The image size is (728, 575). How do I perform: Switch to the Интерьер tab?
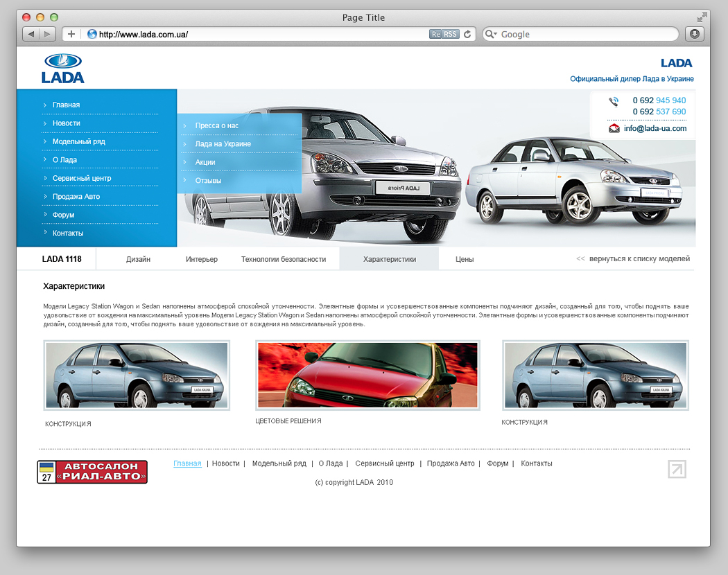(x=202, y=259)
